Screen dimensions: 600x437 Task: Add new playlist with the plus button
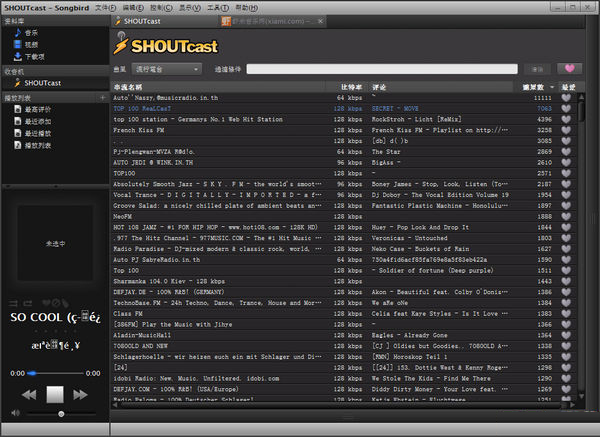(x=103, y=98)
